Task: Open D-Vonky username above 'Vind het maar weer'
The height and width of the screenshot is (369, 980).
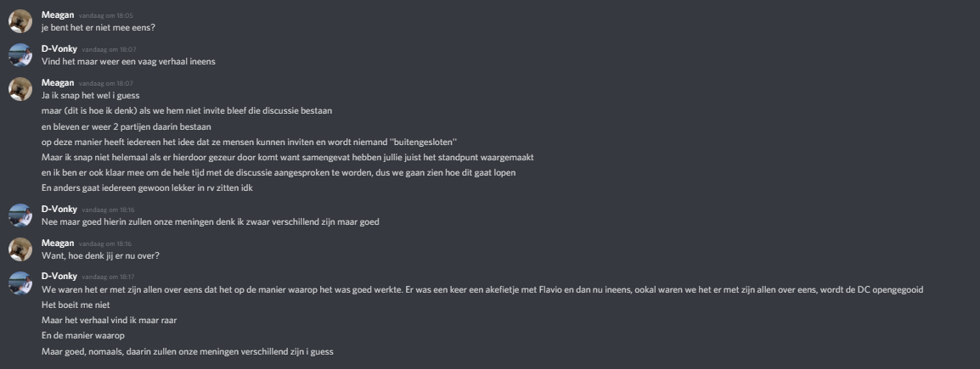Action: pyautogui.click(x=59, y=48)
